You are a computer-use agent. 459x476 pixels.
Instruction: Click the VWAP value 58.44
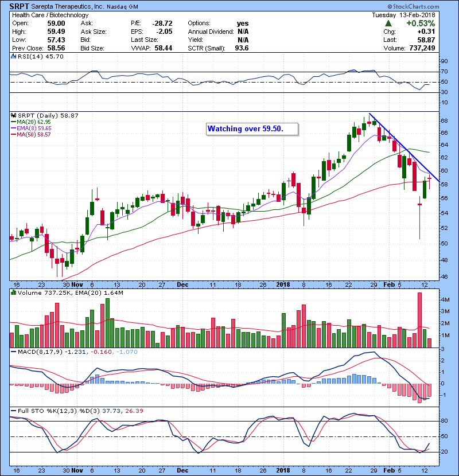[x=164, y=48]
